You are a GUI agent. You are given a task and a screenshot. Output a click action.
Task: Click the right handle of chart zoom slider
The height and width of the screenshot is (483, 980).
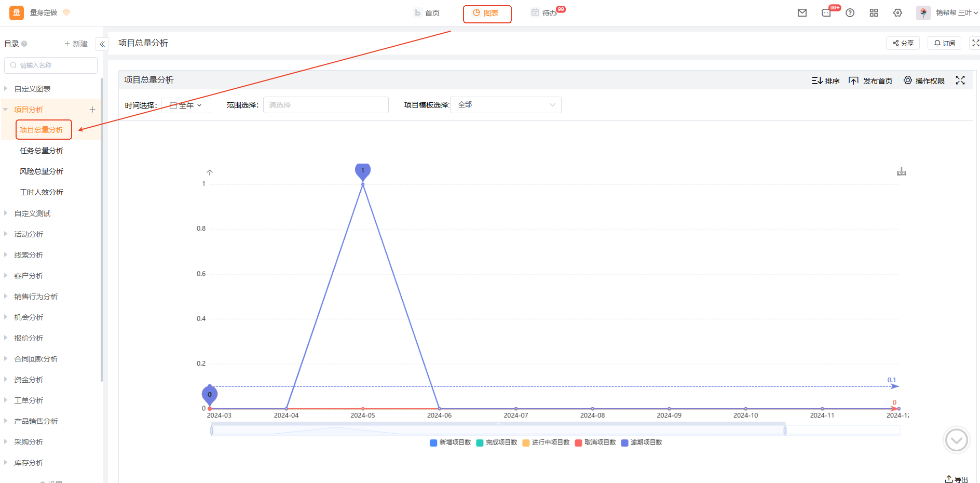785,430
